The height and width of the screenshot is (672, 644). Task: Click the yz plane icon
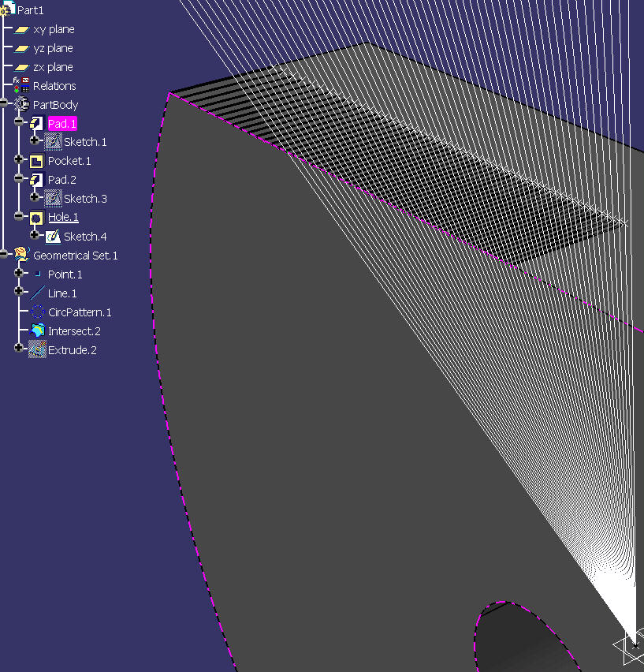(x=21, y=48)
